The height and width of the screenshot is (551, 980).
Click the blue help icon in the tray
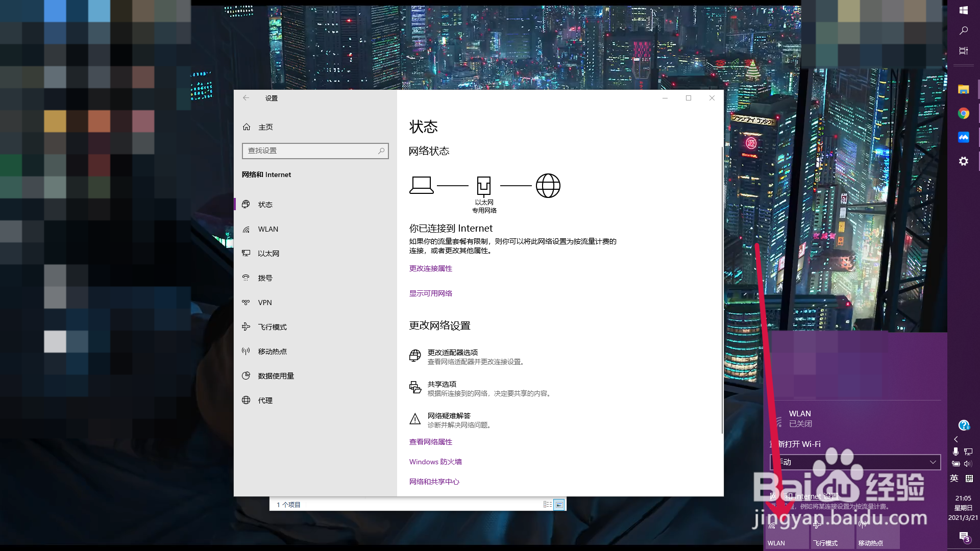(964, 425)
